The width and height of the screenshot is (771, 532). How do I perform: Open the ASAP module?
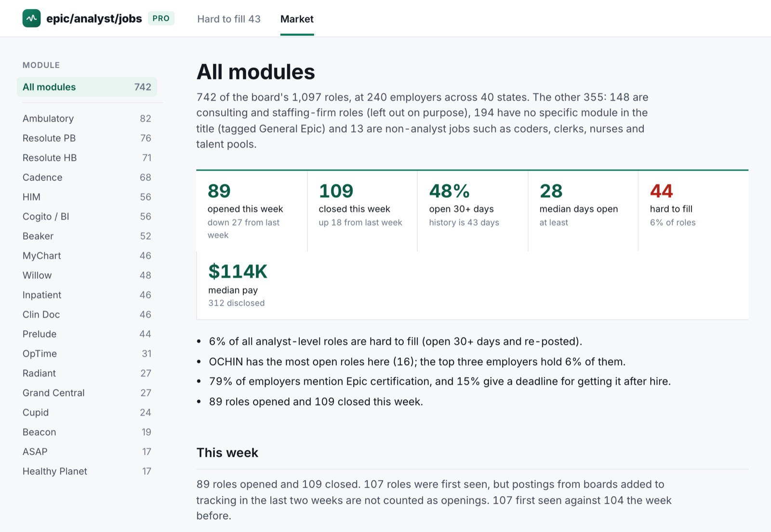coord(87,452)
